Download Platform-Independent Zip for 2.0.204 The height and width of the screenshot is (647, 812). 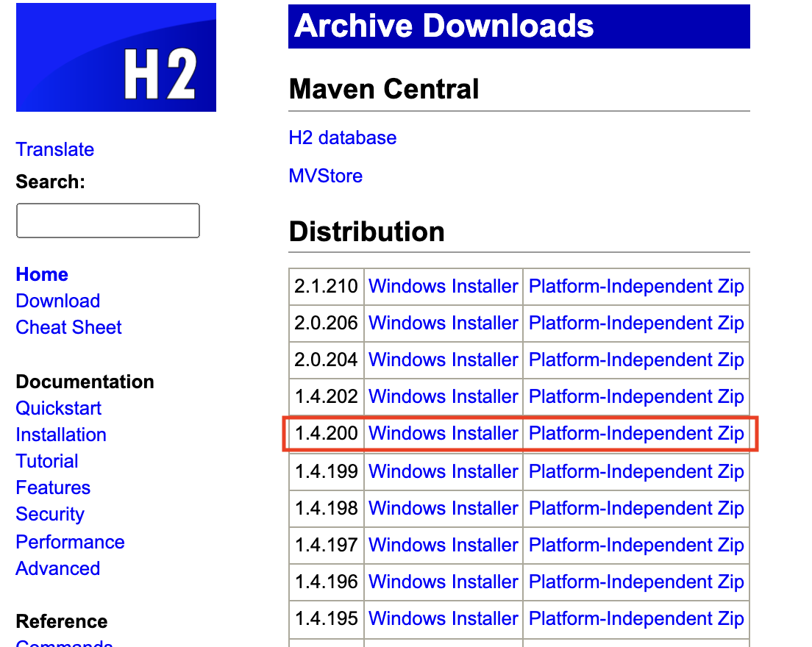(x=636, y=360)
